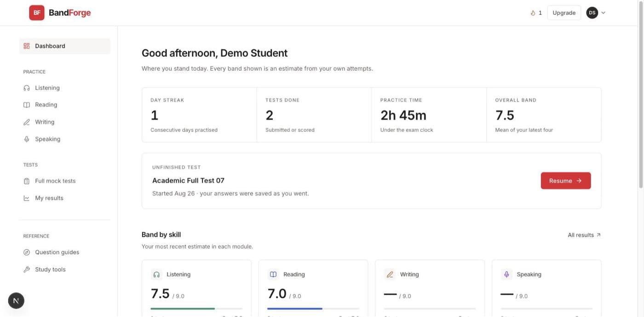This screenshot has width=644, height=317.
Task: Open Writing practice
Action: click(x=65, y=122)
